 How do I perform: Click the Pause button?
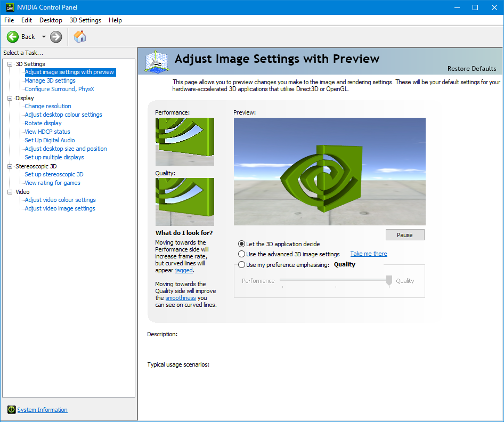[x=405, y=234]
